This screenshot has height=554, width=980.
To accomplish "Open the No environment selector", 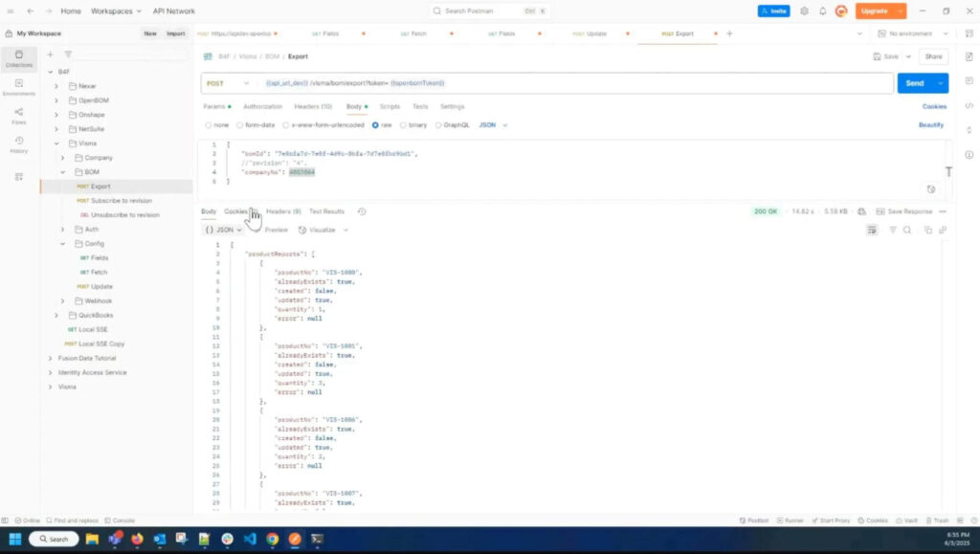I will 913,33.
